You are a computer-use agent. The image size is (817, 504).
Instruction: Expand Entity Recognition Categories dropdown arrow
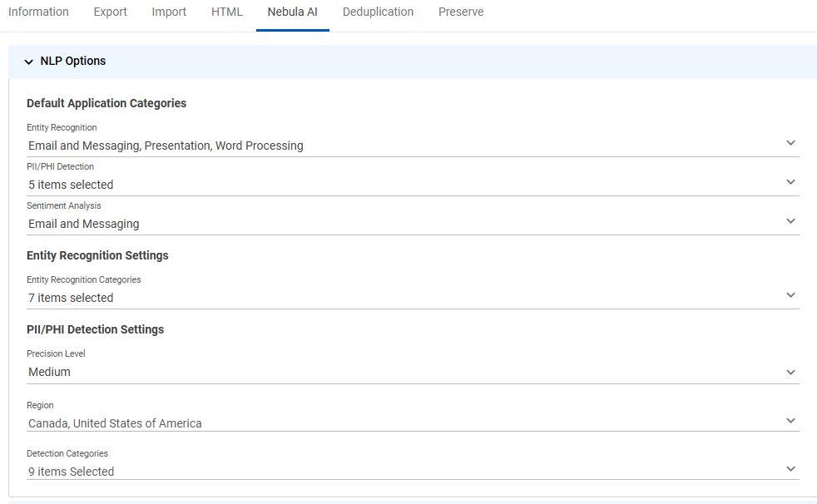coord(790,295)
